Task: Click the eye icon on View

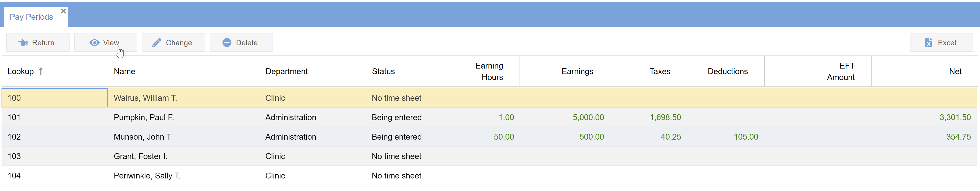Action: point(94,43)
